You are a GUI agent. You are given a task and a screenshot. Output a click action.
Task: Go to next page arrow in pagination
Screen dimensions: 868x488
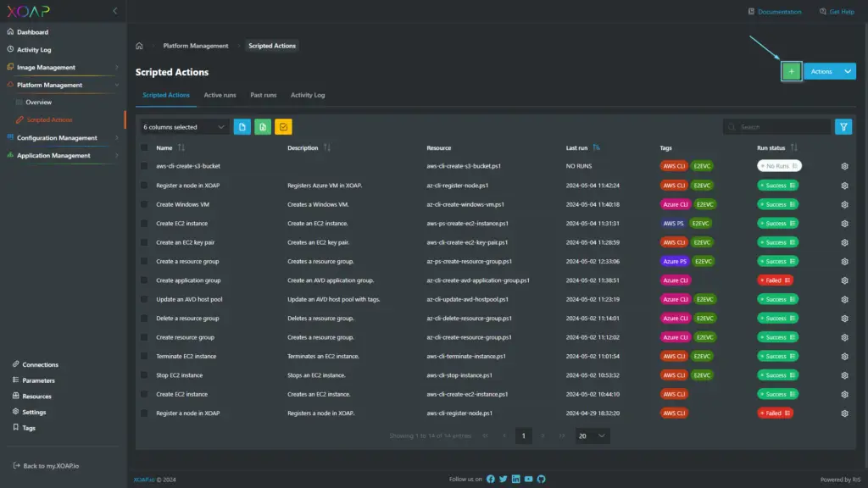pos(542,436)
